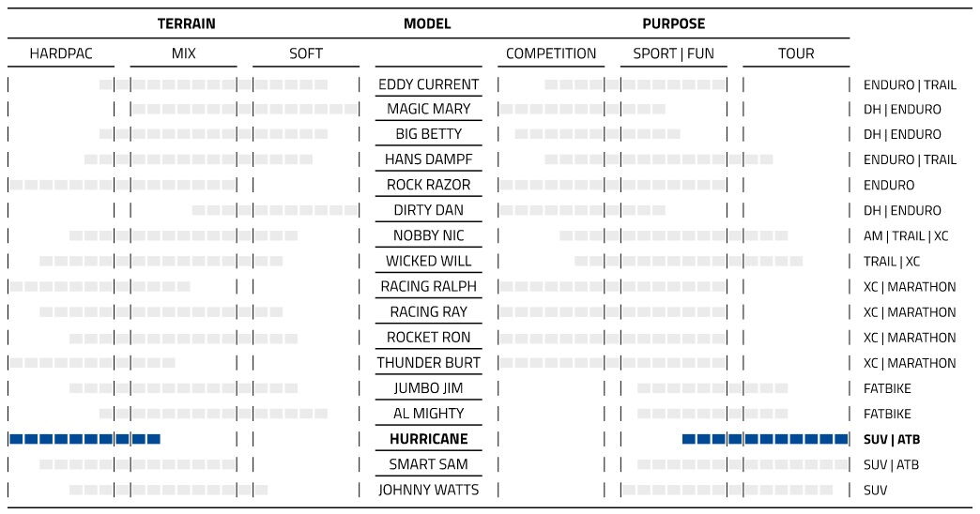Select the MIX terrain column header
Screen dimensions: 980x514
tap(183, 53)
